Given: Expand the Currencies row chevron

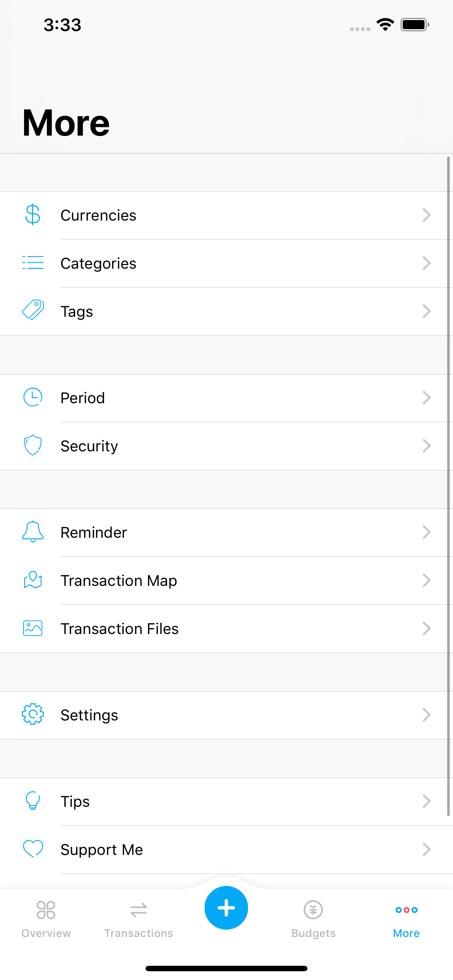Looking at the screenshot, I should (426, 215).
